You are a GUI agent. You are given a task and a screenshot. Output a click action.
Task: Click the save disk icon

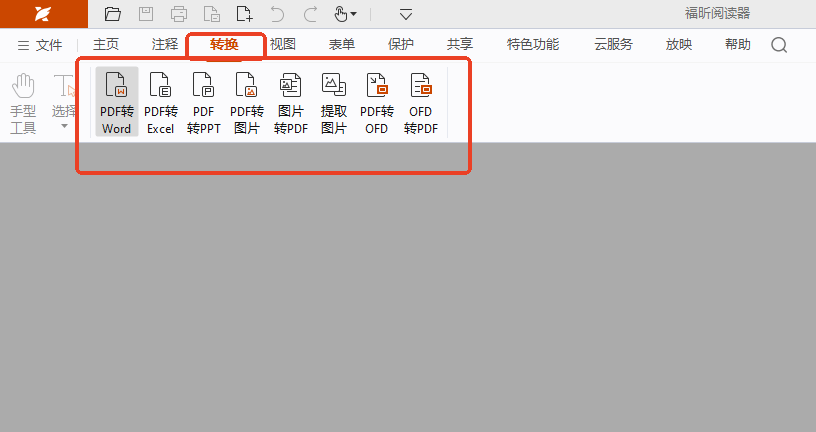[146, 14]
